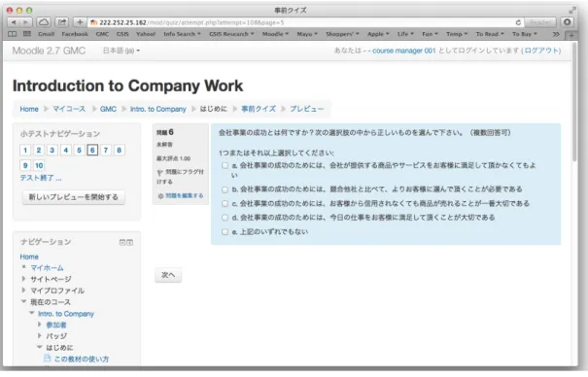
Task: Open iCloud tabs cloud icon
Action: click(x=44, y=22)
